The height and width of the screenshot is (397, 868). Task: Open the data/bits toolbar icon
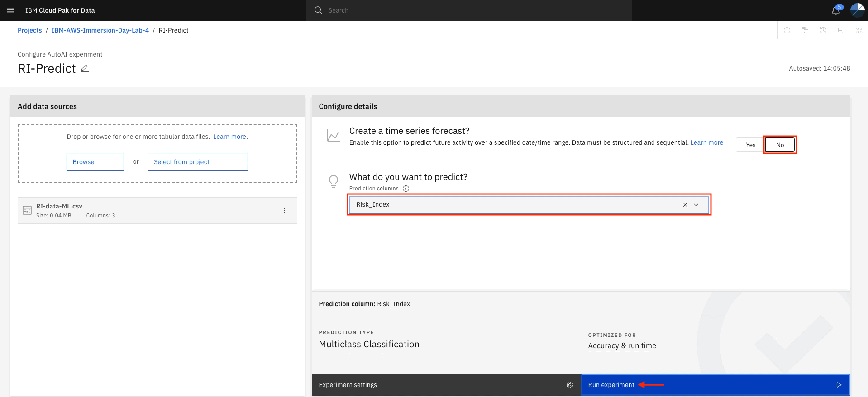pyautogui.click(x=859, y=30)
